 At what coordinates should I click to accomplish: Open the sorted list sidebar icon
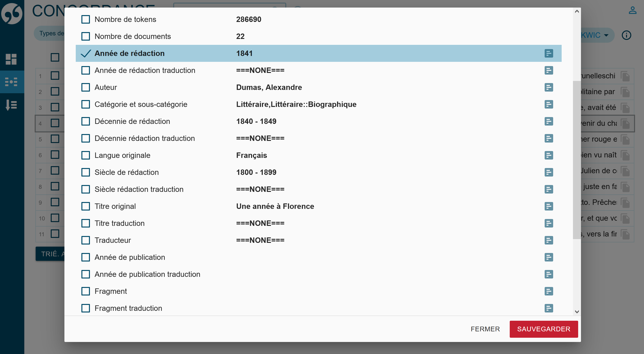coord(11,105)
